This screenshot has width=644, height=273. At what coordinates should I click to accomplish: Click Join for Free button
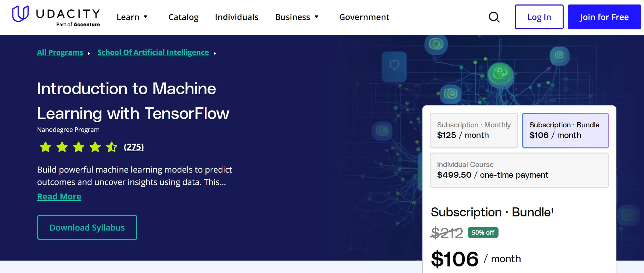coord(604,17)
